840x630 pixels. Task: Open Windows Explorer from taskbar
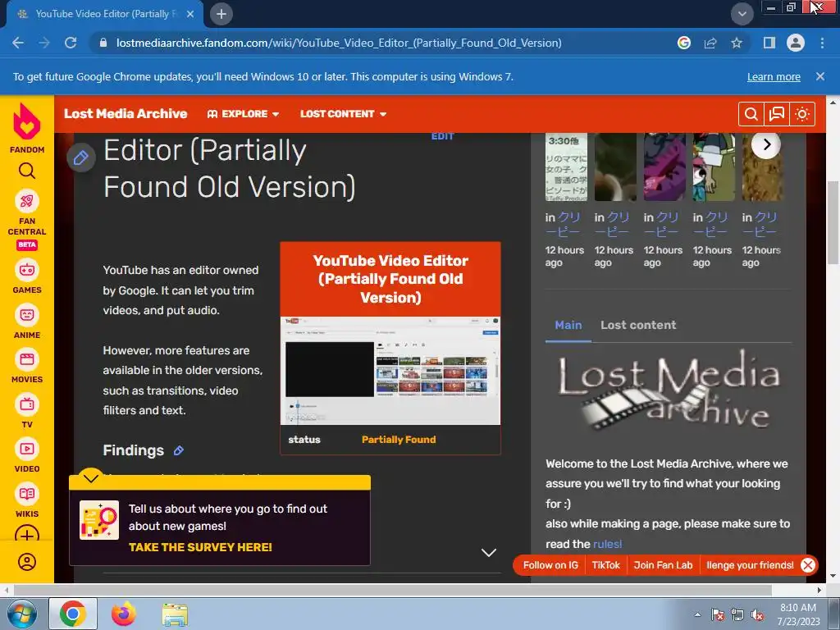176,614
